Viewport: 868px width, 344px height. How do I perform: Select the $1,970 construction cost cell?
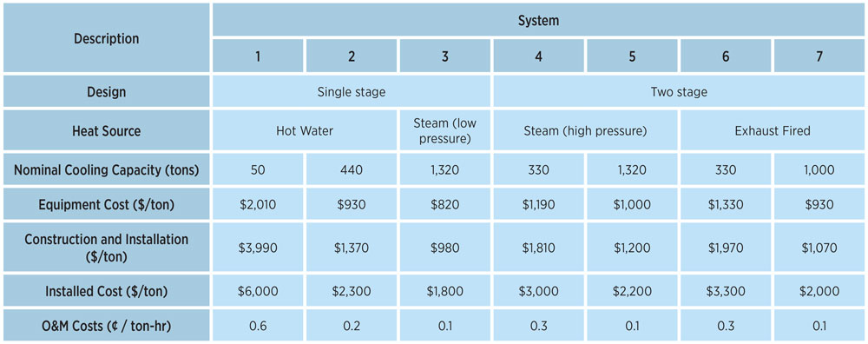pyautogui.click(x=726, y=247)
